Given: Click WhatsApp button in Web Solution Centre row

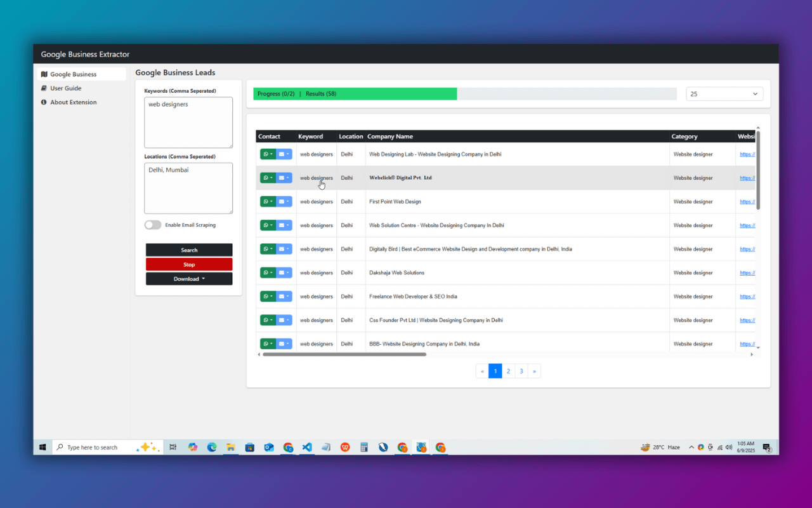Looking at the screenshot, I should tap(268, 225).
